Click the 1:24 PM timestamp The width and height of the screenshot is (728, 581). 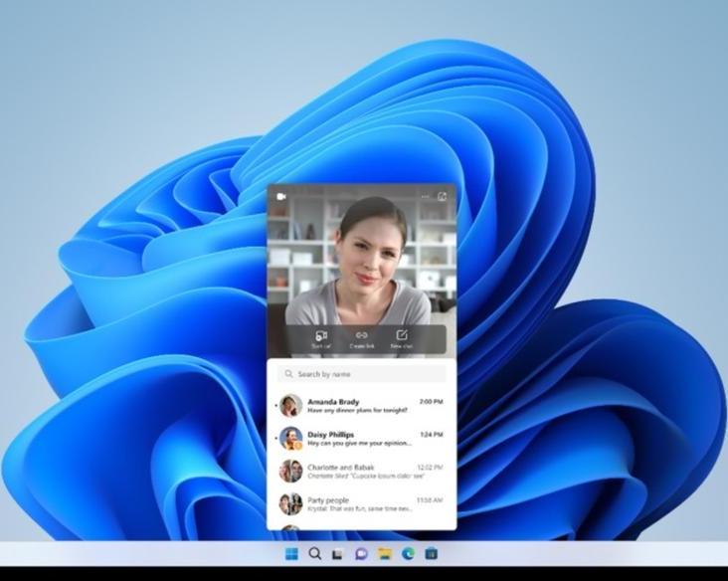[432, 435]
